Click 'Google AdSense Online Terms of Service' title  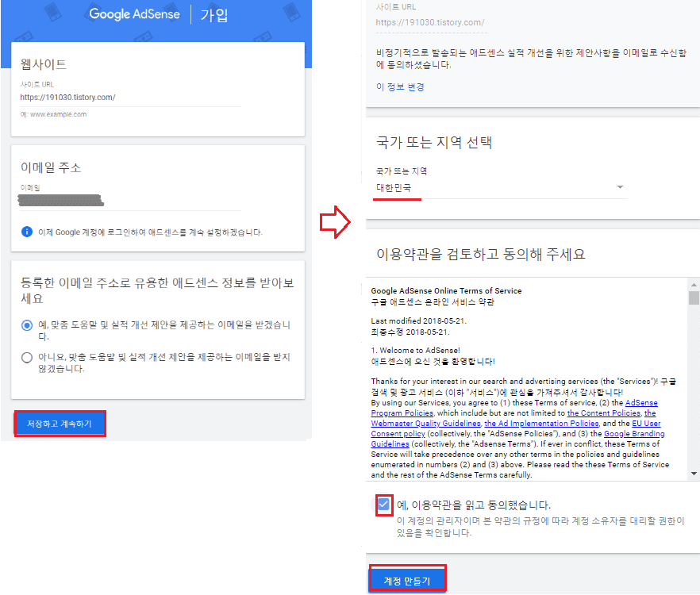(446, 290)
